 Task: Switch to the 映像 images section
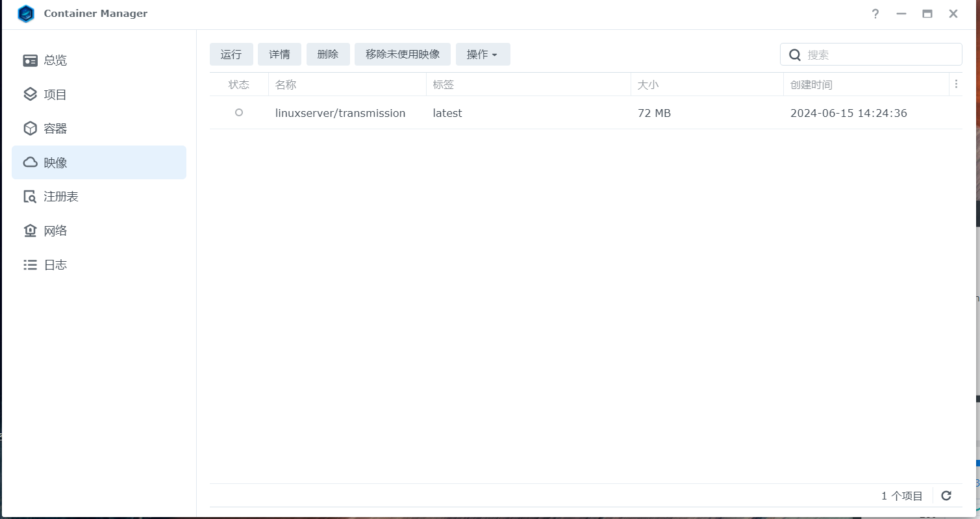coord(56,162)
